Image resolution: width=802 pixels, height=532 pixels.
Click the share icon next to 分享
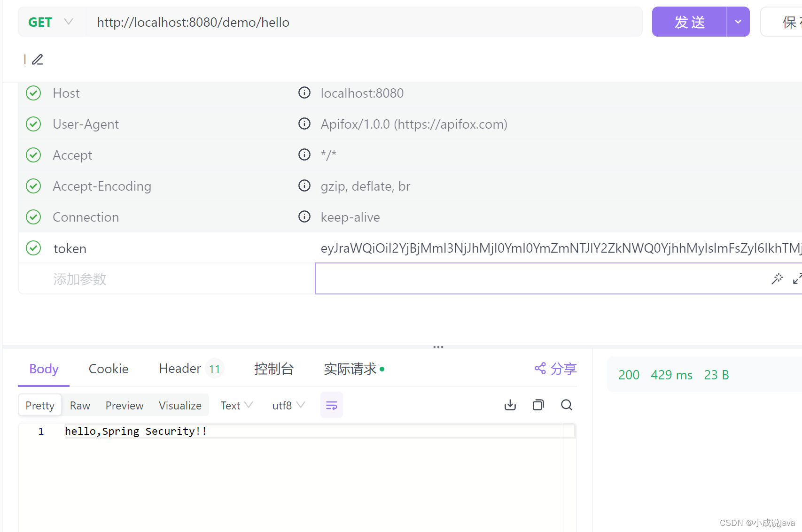[540, 369]
